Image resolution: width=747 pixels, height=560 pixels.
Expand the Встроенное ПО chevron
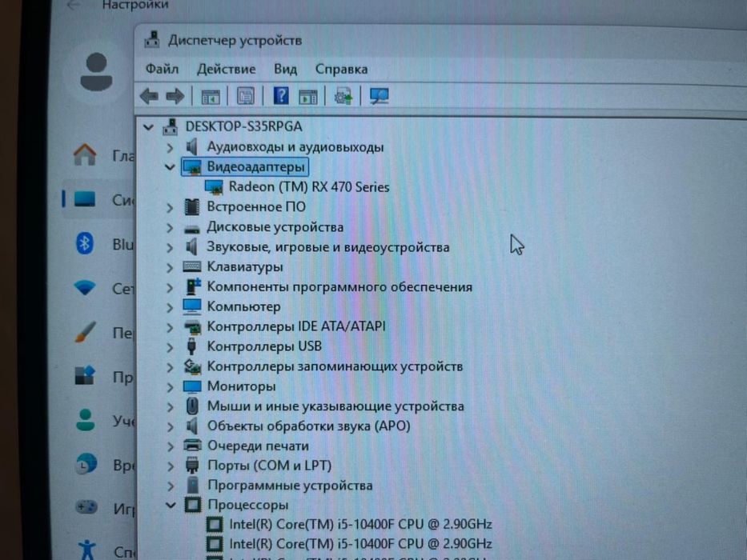pyautogui.click(x=170, y=208)
